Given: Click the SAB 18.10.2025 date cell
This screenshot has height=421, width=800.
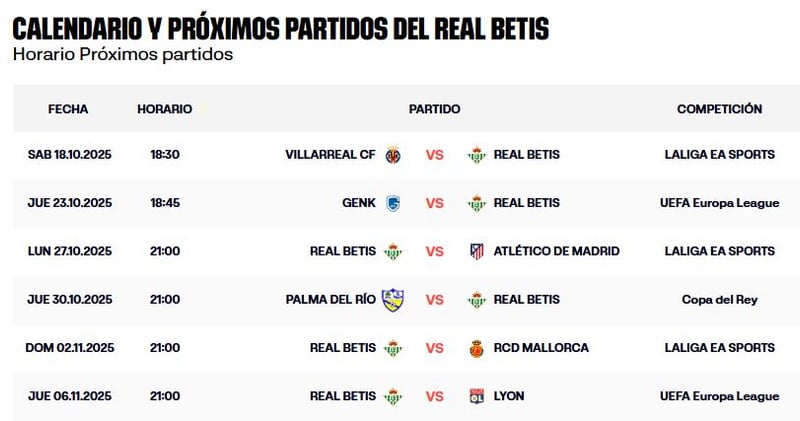Looking at the screenshot, I should (x=70, y=155).
